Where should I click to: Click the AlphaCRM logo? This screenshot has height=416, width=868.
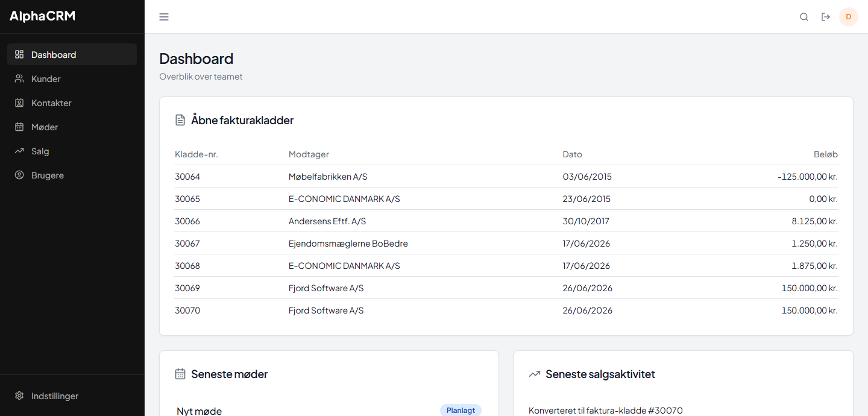pyautogui.click(x=42, y=16)
